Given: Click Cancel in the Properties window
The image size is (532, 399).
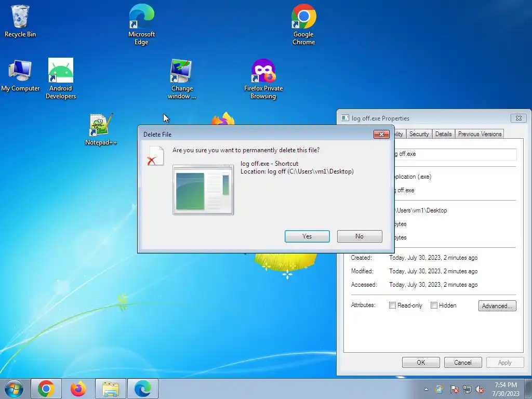Looking at the screenshot, I should (463, 362).
